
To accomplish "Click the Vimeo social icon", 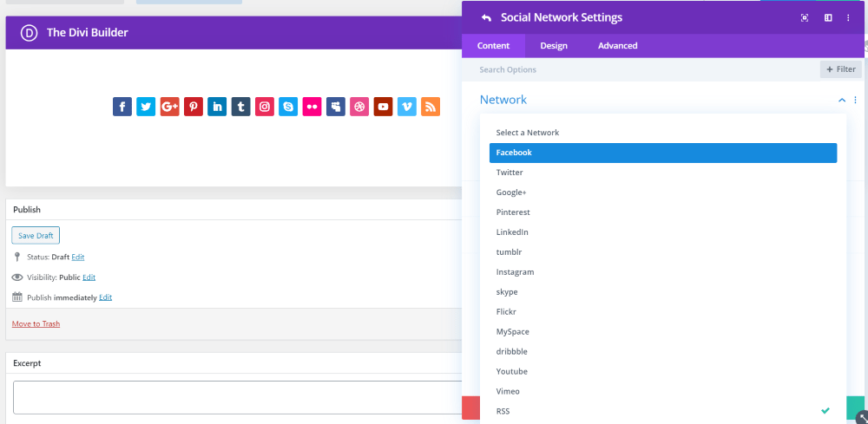I will pyautogui.click(x=407, y=107).
